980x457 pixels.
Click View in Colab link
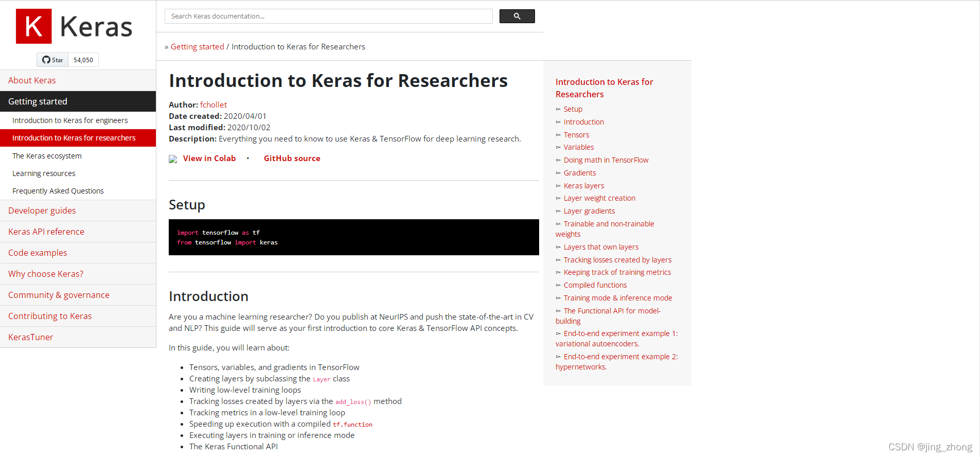(x=209, y=159)
